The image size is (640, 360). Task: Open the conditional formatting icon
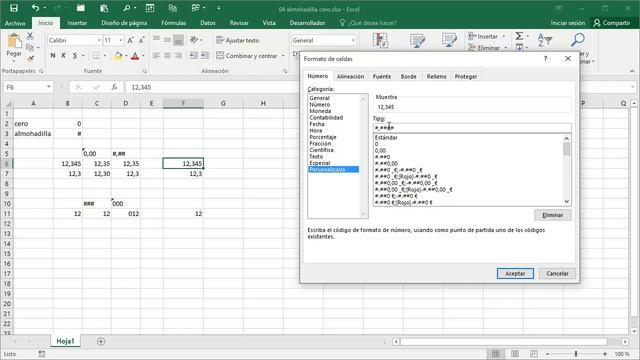click(x=380, y=40)
